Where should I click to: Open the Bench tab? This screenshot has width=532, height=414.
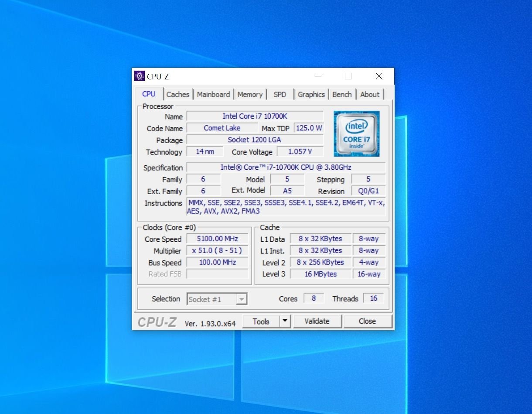(x=342, y=94)
